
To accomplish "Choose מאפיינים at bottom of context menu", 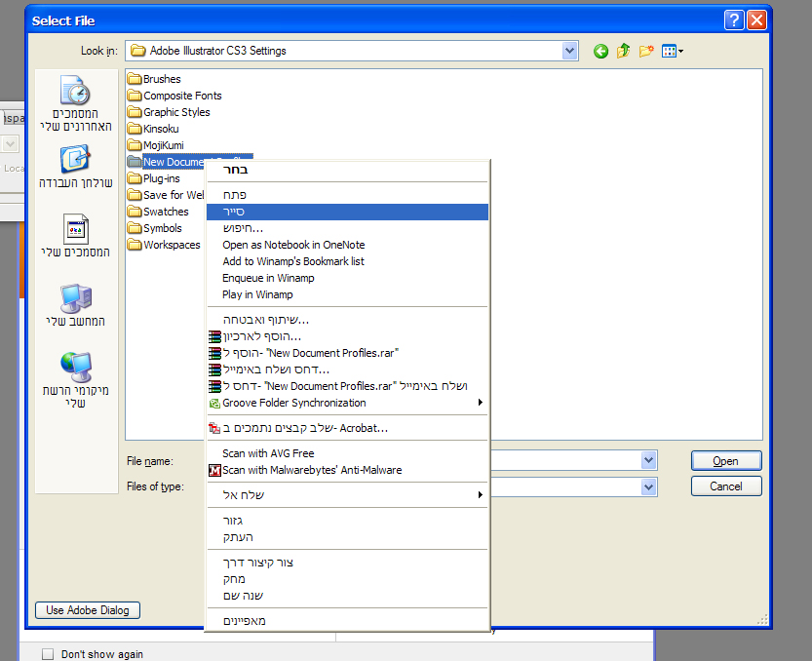I will (347, 621).
